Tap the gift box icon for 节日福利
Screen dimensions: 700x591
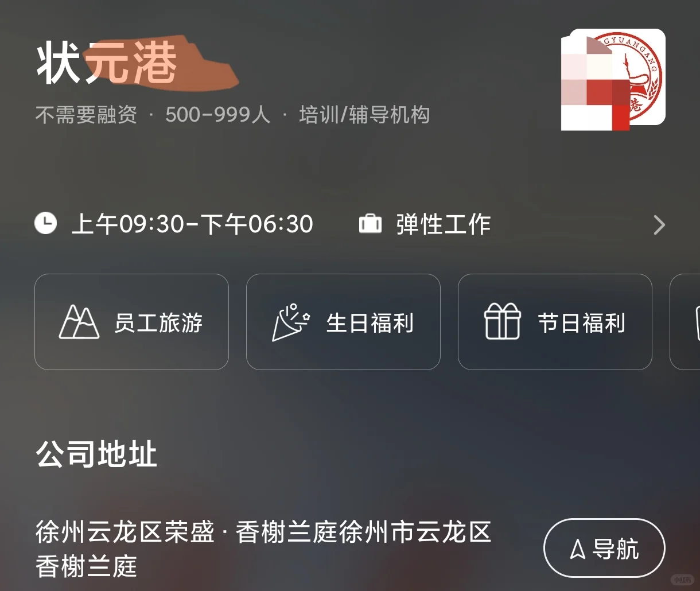click(x=503, y=322)
